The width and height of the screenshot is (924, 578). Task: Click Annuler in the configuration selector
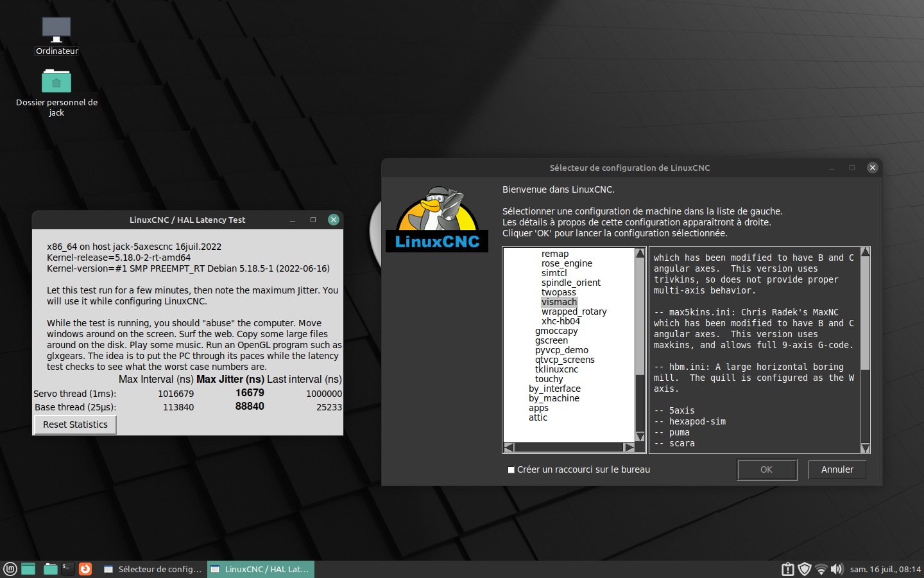click(837, 469)
